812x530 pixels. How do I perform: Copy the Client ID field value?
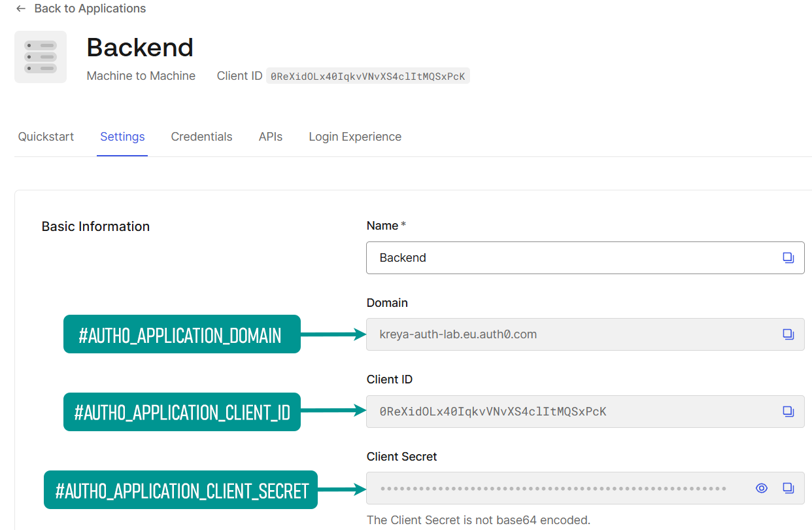point(788,412)
